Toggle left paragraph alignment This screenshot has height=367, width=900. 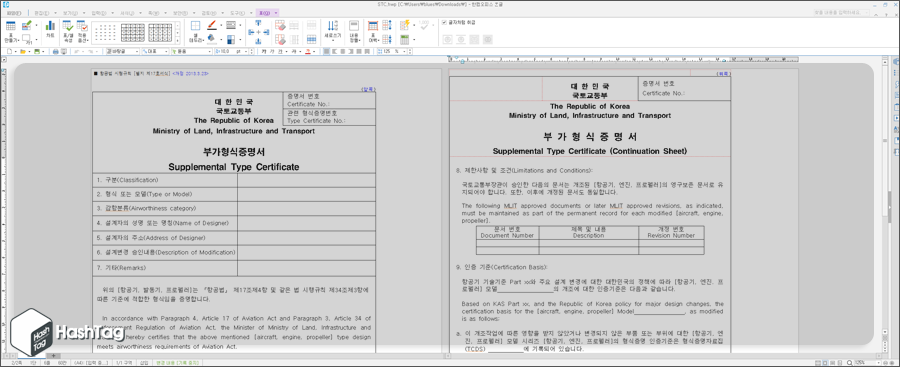(x=334, y=52)
